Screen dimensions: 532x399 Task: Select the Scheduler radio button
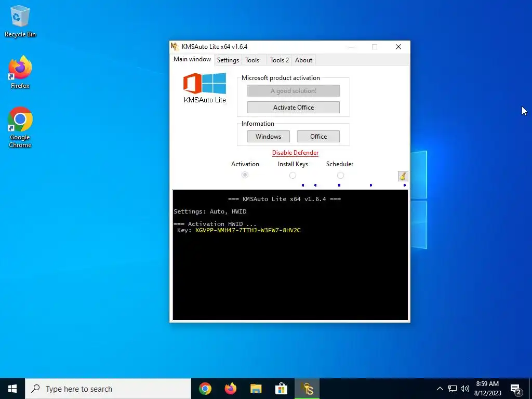tap(340, 176)
